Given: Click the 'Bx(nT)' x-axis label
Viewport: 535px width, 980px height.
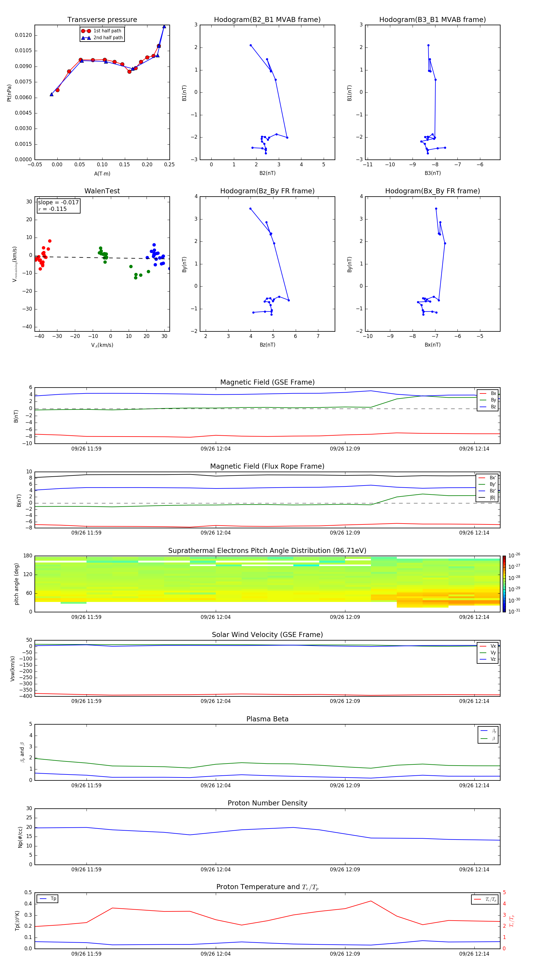Looking at the screenshot, I should click(x=432, y=345).
